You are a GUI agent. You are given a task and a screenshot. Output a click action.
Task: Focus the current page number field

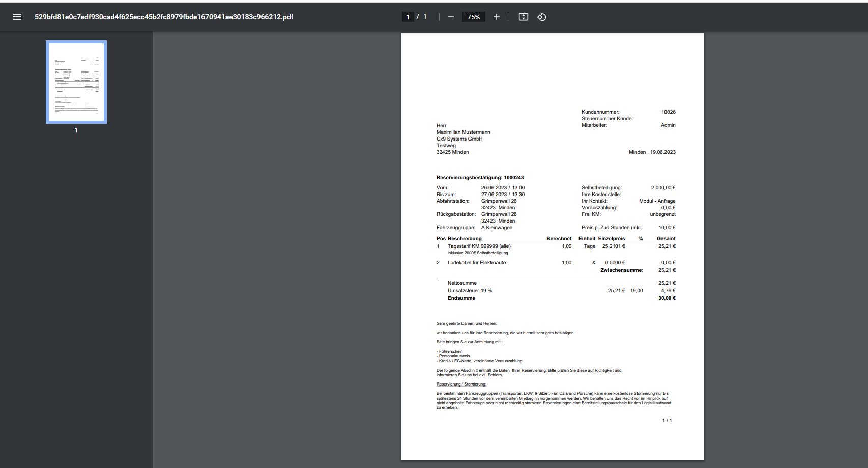tap(408, 17)
